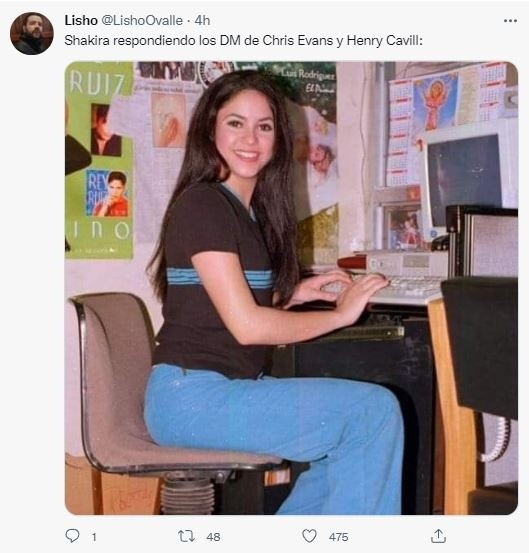The image size is (529, 553).
Task: Click the reply count showing 1
Action: (94, 537)
